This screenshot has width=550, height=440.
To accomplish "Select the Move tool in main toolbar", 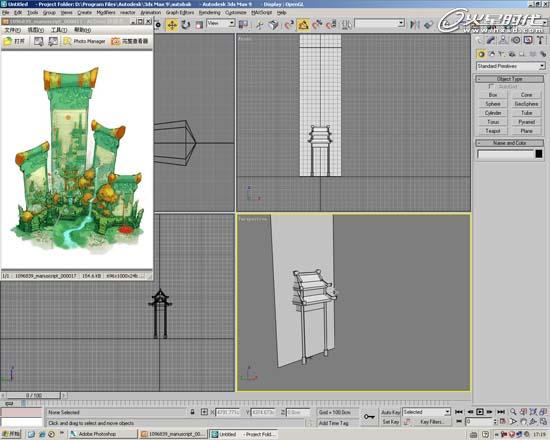I will (172, 25).
